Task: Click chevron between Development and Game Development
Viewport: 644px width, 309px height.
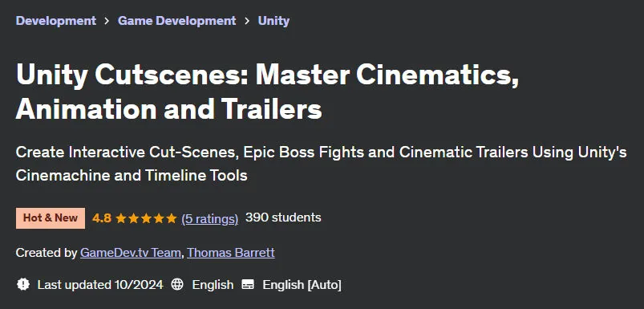Action: click(x=107, y=21)
